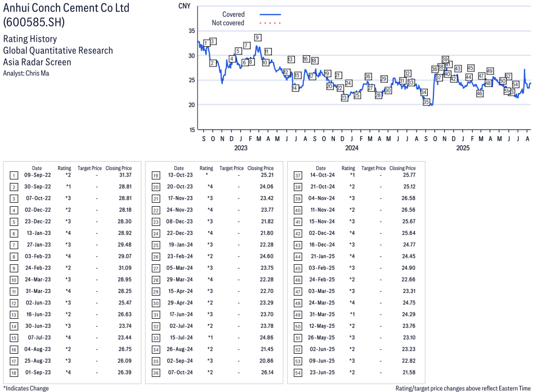Click chart marker 7 on the price chart
The height and width of the screenshot is (392, 537).
246,45
